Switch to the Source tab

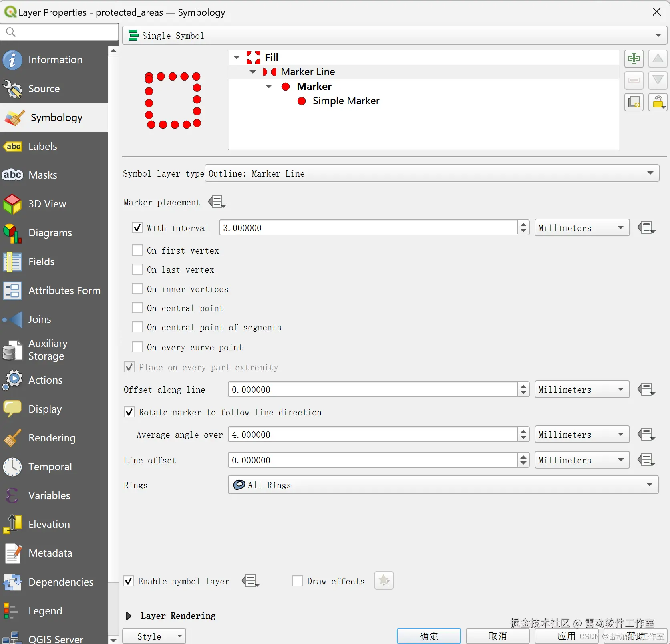click(54, 89)
